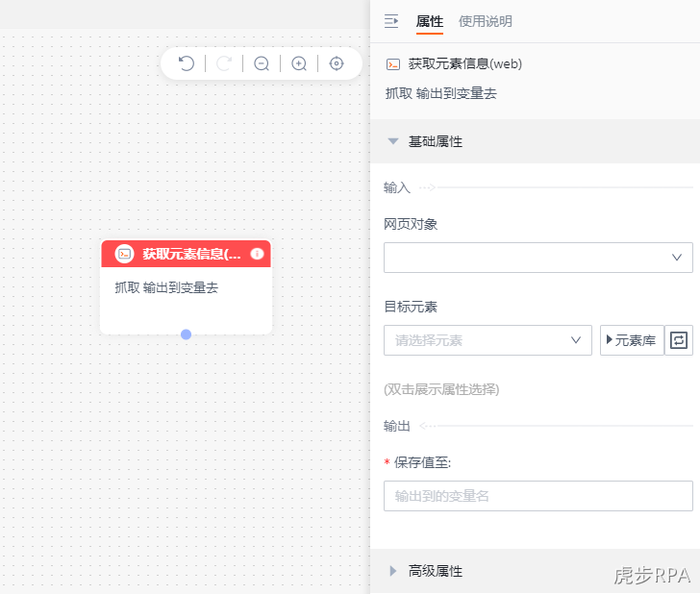Collapse the properties side panel icon
700x594 pixels.
point(391,21)
